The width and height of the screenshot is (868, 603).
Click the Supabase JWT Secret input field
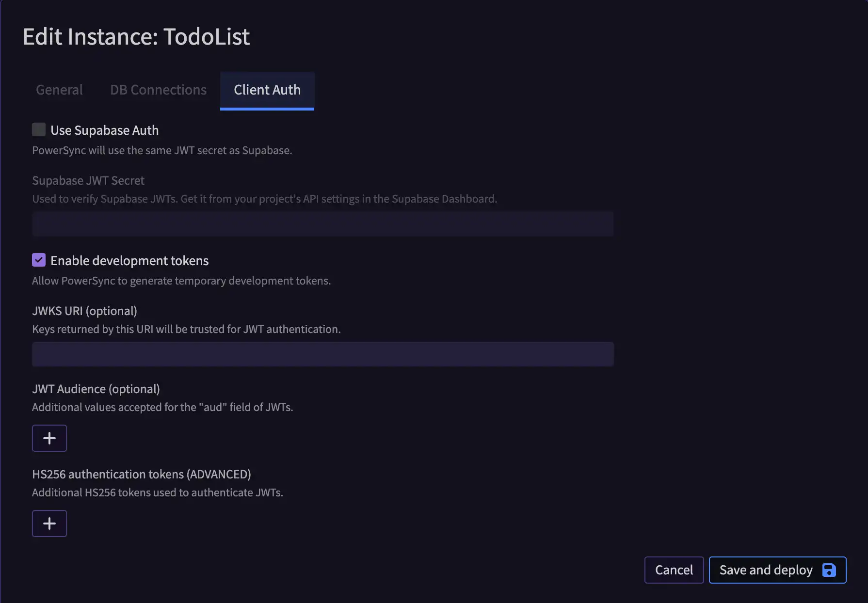pos(322,223)
